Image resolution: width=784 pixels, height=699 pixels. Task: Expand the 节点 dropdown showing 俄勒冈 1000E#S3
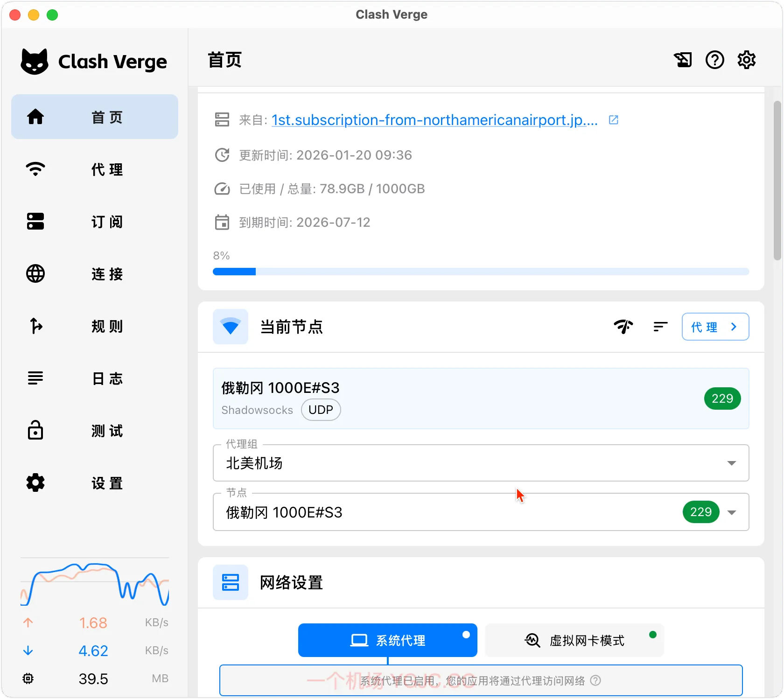pyautogui.click(x=732, y=512)
